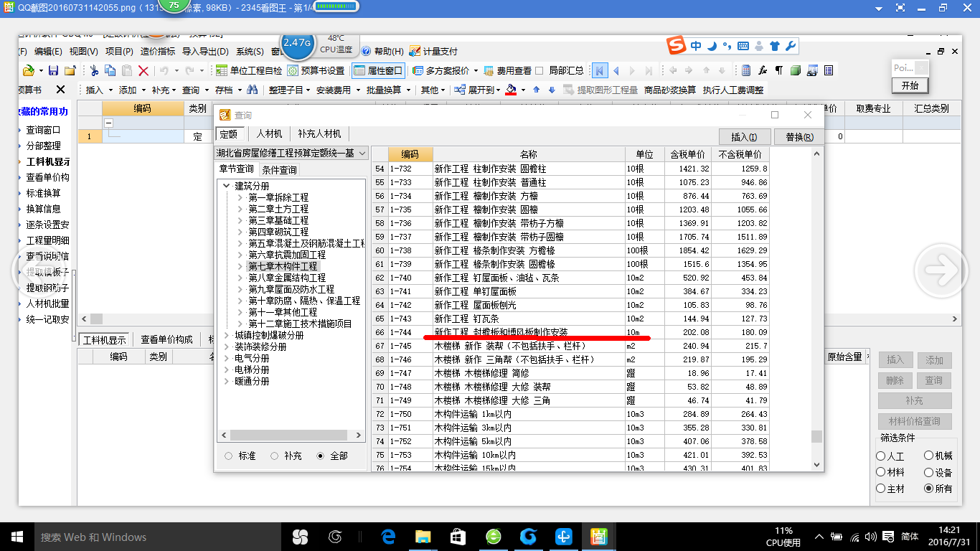Click the 1-744 quota code cell
980x551 pixels.
click(410, 332)
